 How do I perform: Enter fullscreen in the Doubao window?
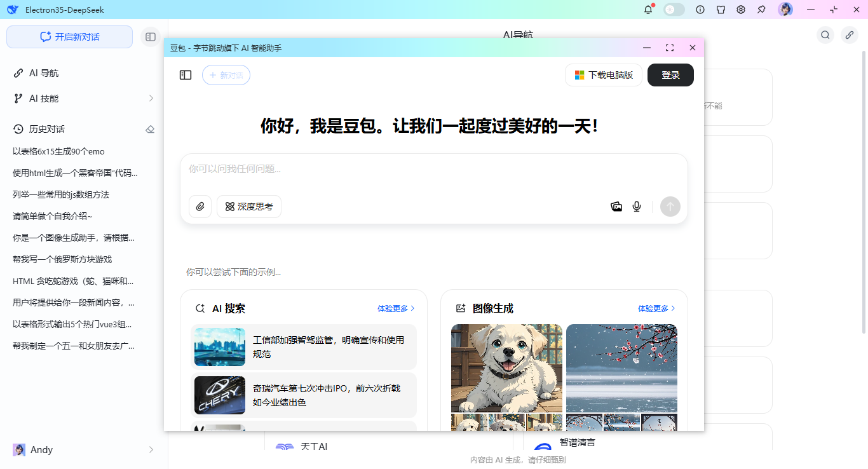670,48
